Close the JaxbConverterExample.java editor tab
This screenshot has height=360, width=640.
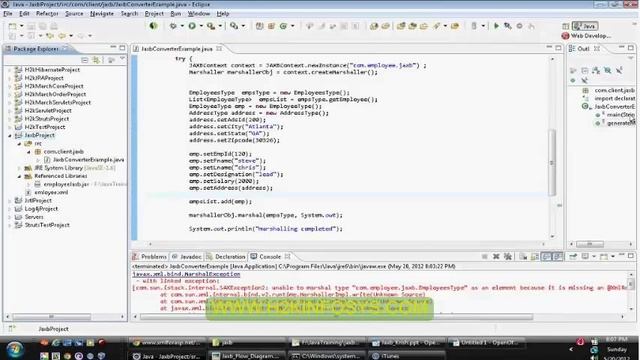coord(219,49)
